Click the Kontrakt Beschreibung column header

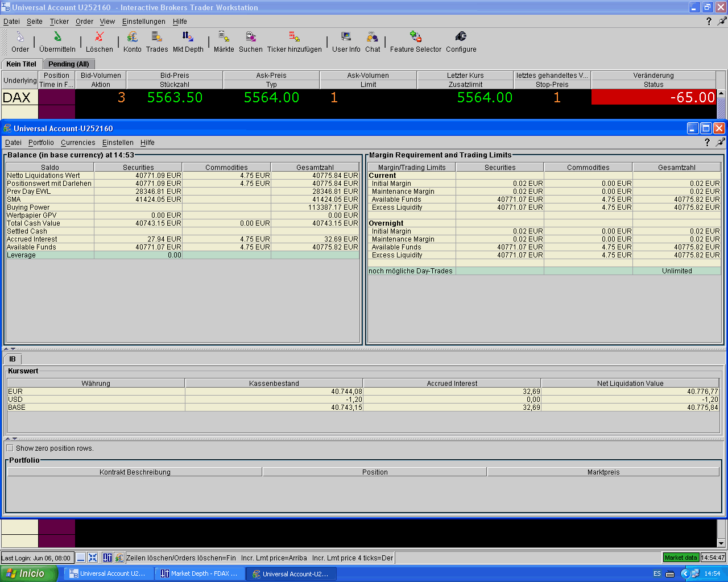(x=135, y=472)
